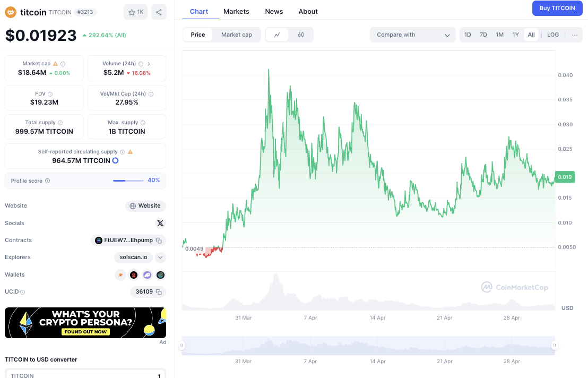
Task: Click the $5.2M volume value
Action: click(114, 73)
